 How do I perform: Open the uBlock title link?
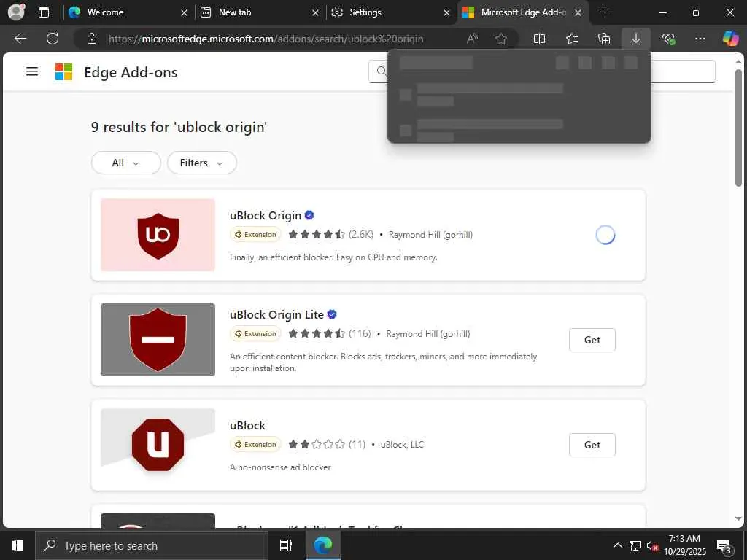[247, 426]
